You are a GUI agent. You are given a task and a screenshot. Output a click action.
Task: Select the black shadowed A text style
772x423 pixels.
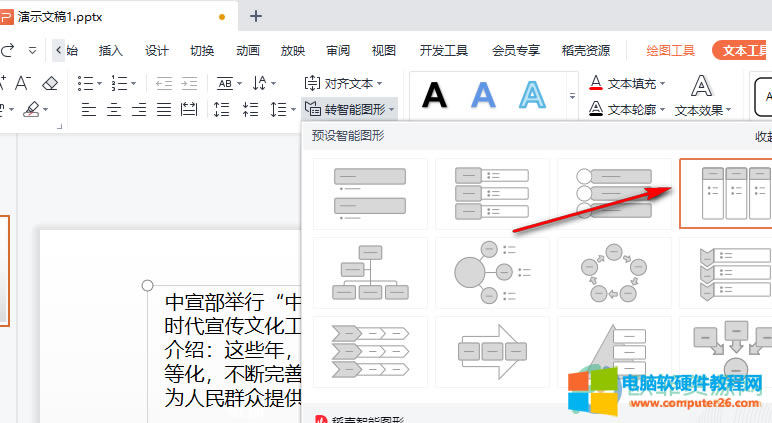pos(434,95)
